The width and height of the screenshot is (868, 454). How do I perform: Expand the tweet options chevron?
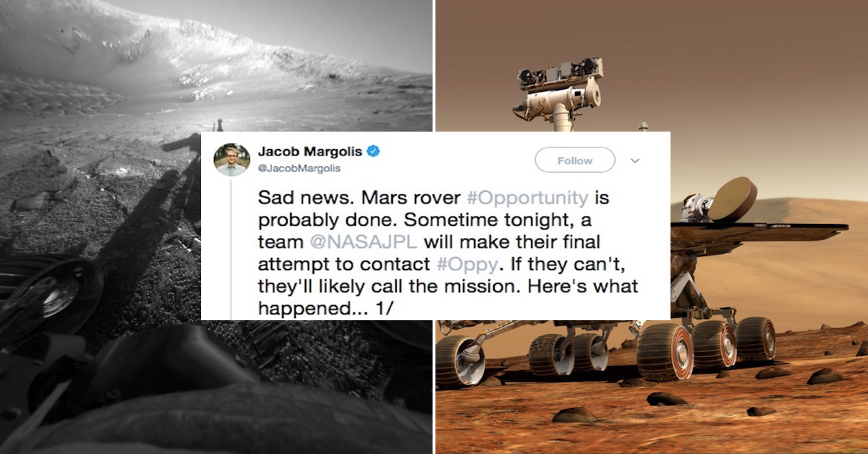635,160
